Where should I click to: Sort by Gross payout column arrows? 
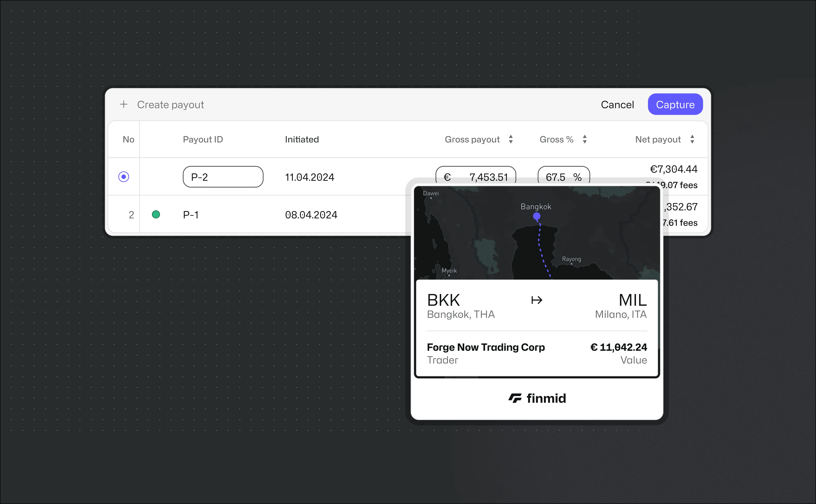(x=511, y=139)
